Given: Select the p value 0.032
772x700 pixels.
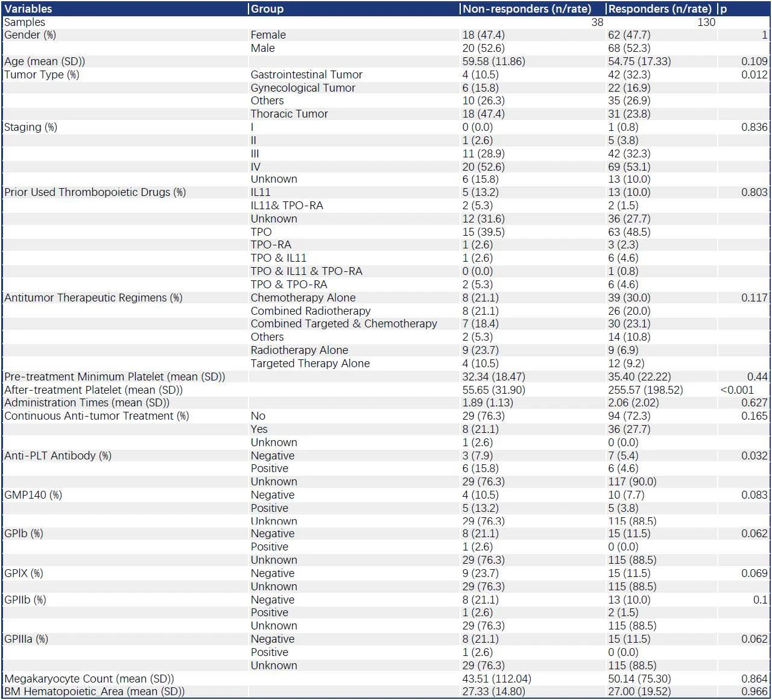Looking at the screenshot, I should point(755,456).
